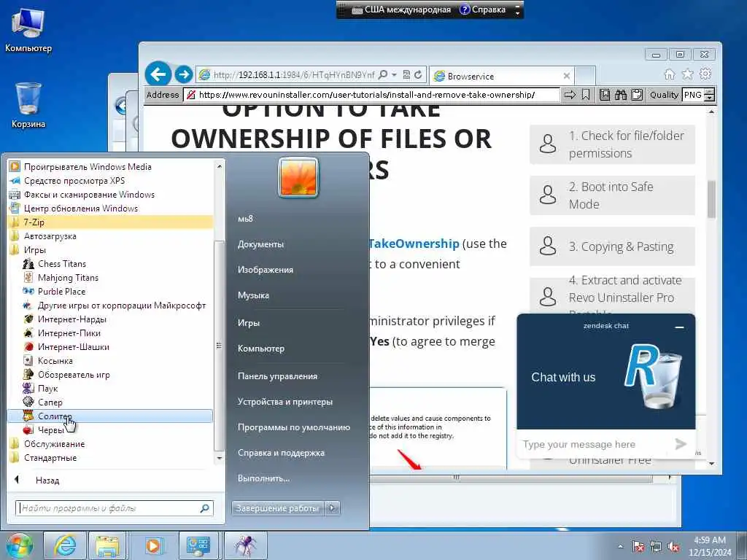
Task: Open Документы from start menu
Action: [x=260, y=244]
